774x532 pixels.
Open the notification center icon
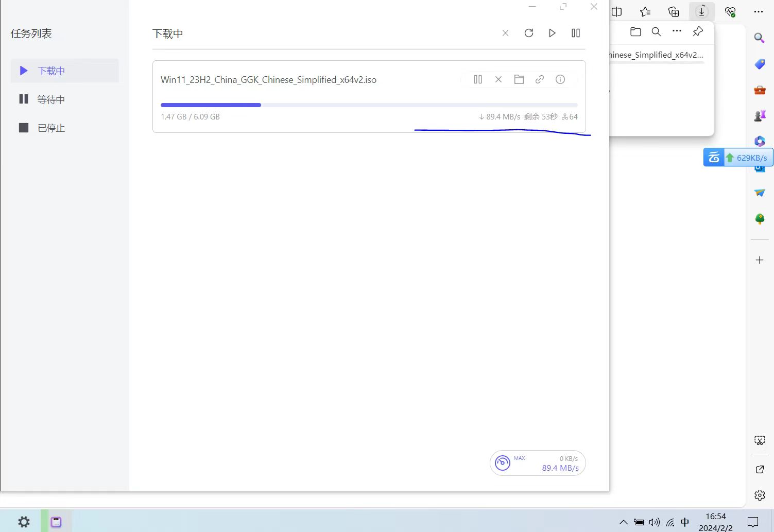click(753, 522)
